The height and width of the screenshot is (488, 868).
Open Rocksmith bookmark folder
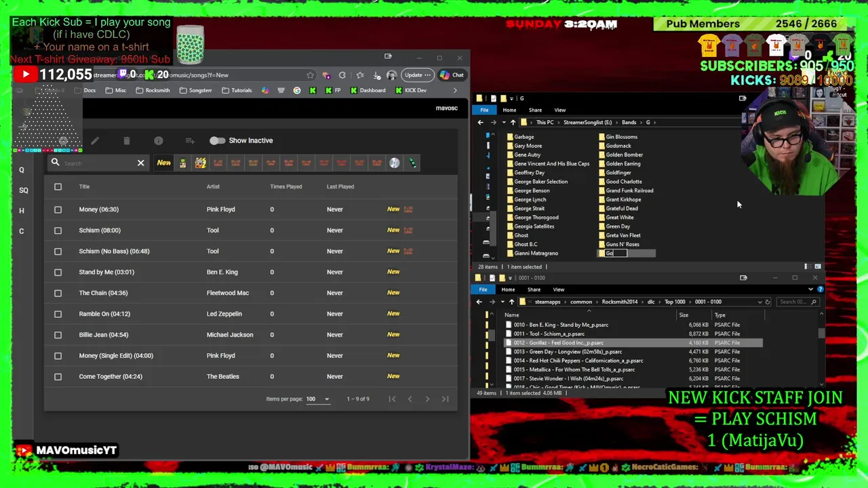[x=153, y=90]
